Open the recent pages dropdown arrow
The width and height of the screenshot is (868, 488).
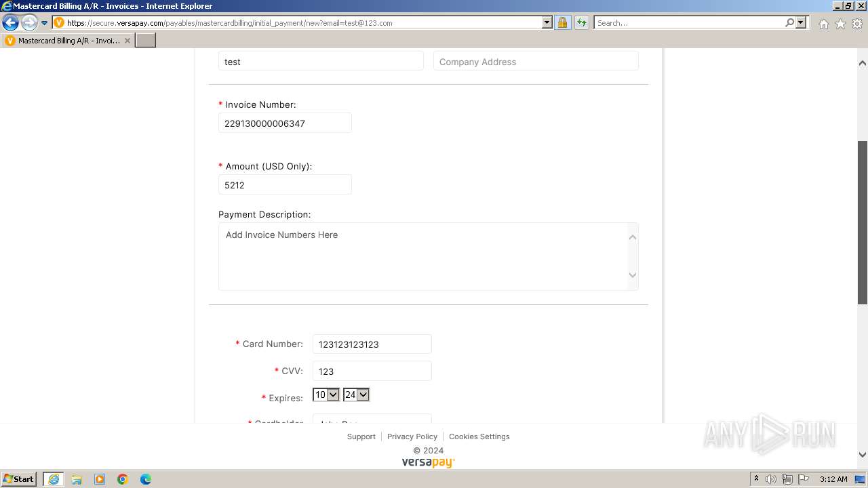point(45,23)
